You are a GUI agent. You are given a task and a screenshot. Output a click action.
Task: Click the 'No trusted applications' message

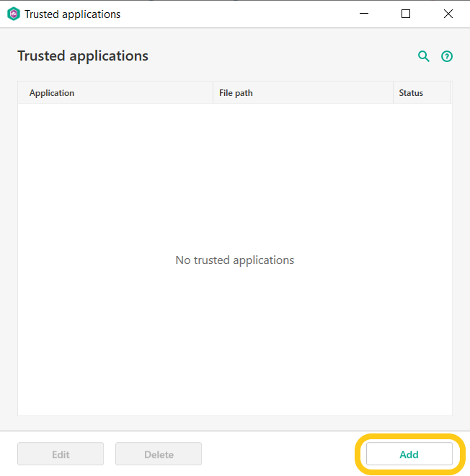pyautogui.click(x=235, y=260)
